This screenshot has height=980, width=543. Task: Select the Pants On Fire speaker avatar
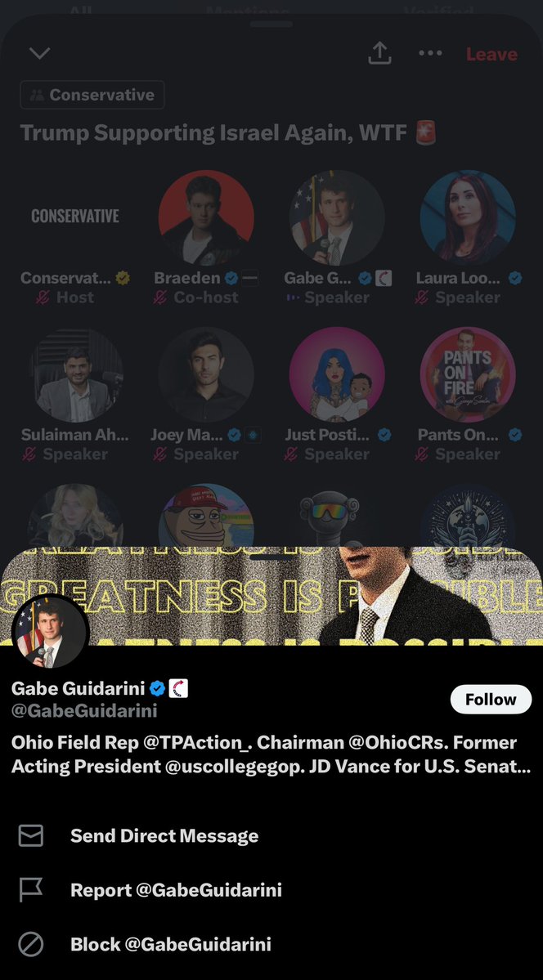[x=468, y=374]
